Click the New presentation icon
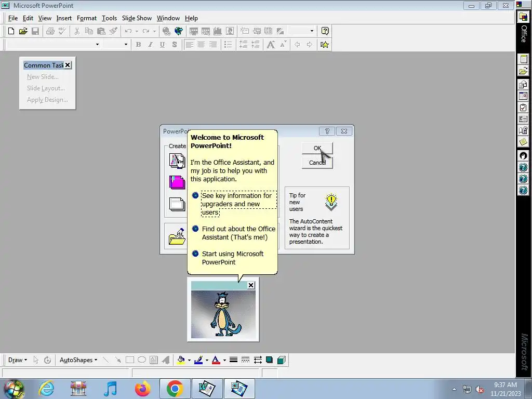The image size is (532, 399). [11, 31]
